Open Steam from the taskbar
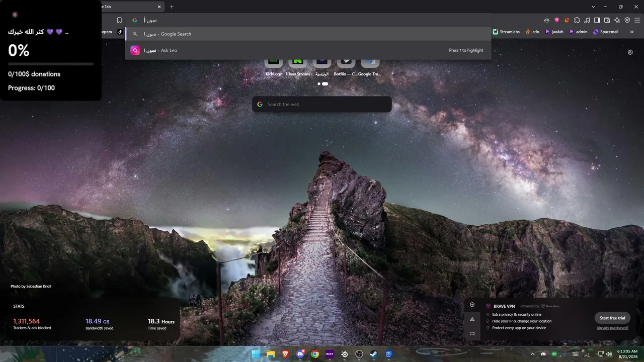Image resolution: width=644 pixels, height=362 pixels. (374, 354)
